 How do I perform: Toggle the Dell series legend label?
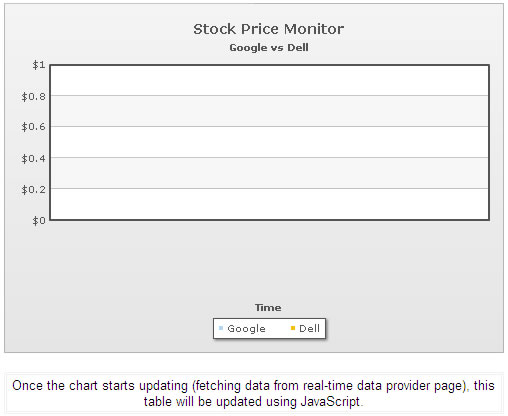pyautogui.click(x=309, y=328)
